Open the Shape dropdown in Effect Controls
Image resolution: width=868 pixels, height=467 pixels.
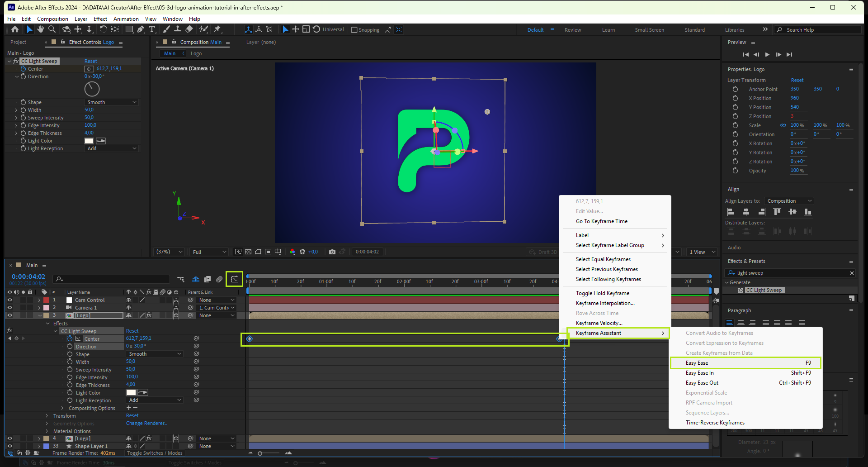coord(111,102)
